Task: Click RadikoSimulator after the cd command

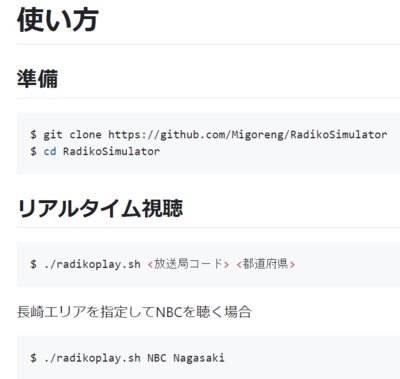Action: 111,151
